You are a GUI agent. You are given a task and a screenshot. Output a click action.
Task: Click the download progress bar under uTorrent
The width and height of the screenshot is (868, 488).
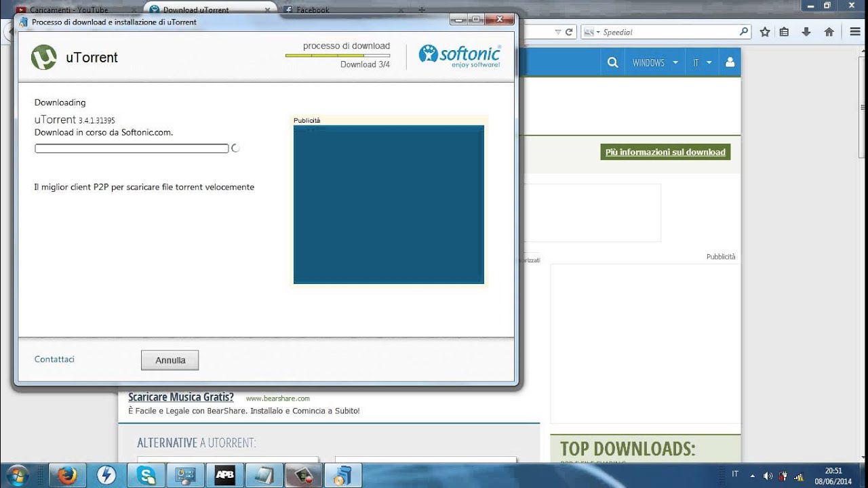[x=132, y=148]
